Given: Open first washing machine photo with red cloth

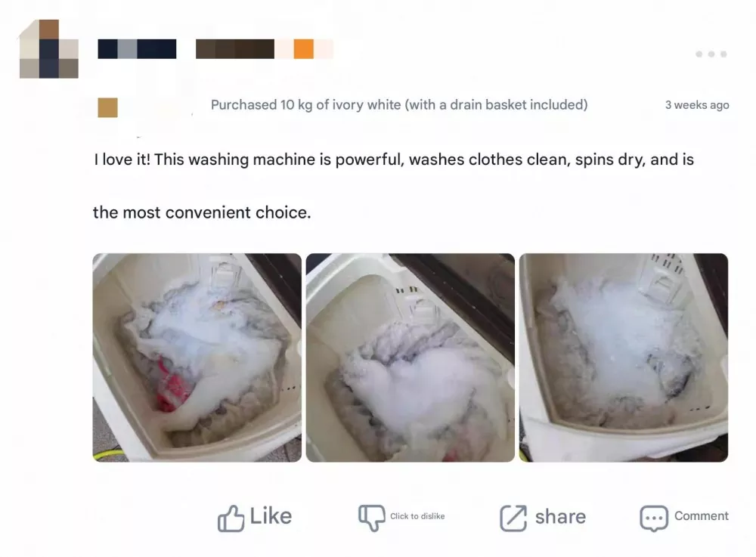Looking at the screenshot, I should pyautogui.click(x=197, y=357).
